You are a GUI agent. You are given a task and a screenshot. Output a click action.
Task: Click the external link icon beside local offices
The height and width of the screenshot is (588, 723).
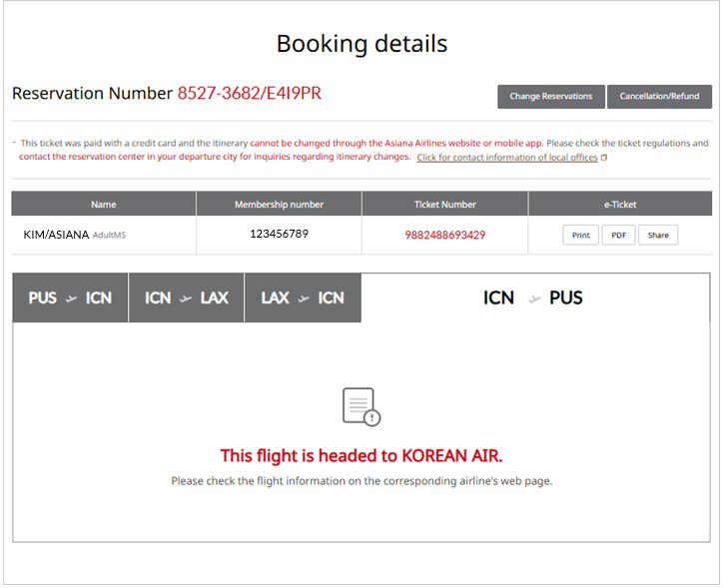pos(604,158)
